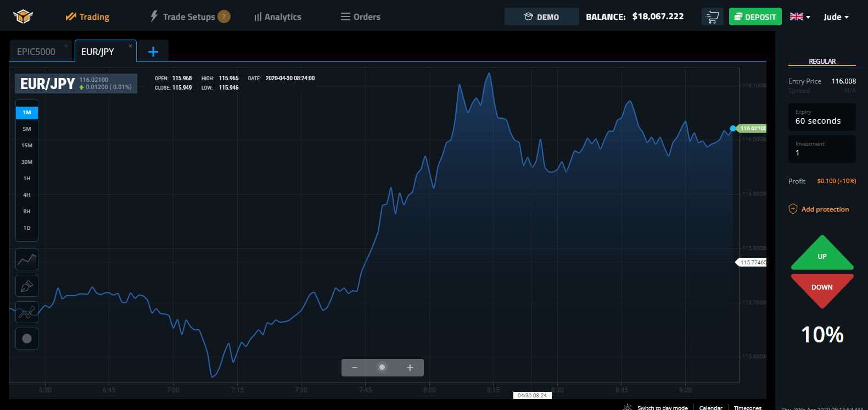
Task: Open the indicators tool icon
Action: click(x=27, y=312)
